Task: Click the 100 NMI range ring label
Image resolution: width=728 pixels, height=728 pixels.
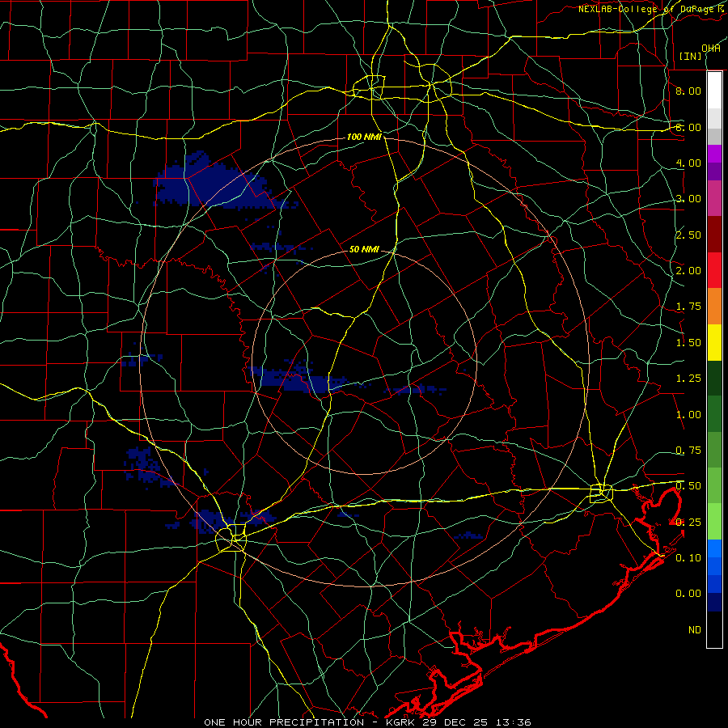Action: click(x=364, y=137)
